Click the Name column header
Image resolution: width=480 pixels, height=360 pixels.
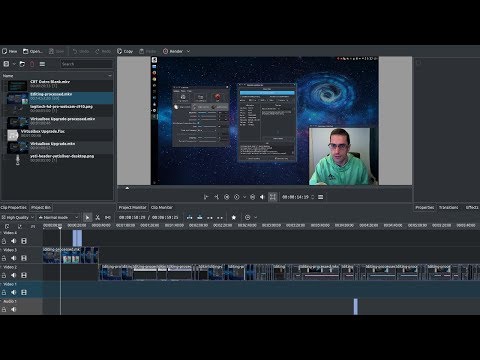point(57,76)
